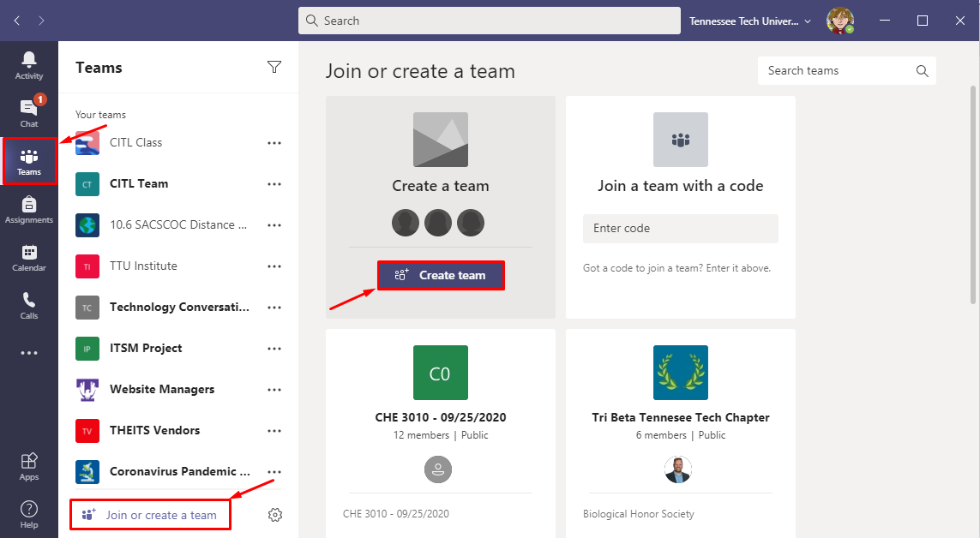980x538 pixels.
Task: Open the Calls section
Action: pyautogui.click(x=29, y=305)
